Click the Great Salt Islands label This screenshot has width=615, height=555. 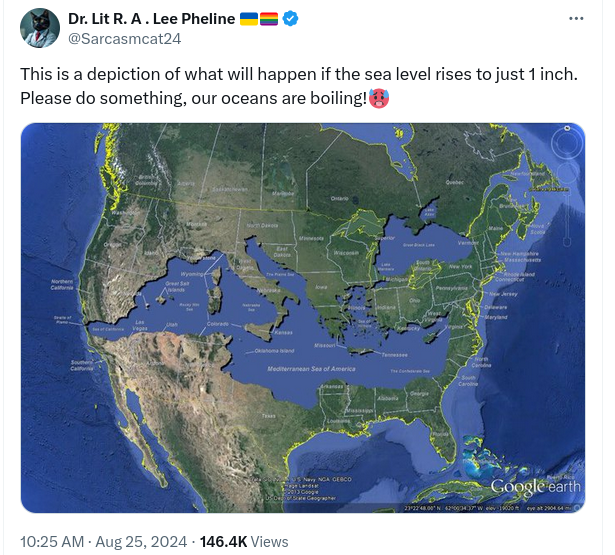click(x=177, y=286)
